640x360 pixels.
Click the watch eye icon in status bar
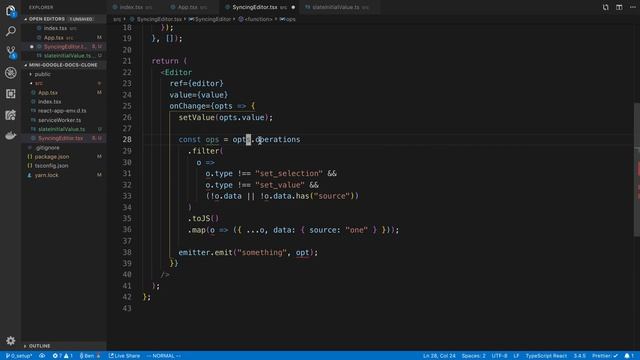pos(42,356)
